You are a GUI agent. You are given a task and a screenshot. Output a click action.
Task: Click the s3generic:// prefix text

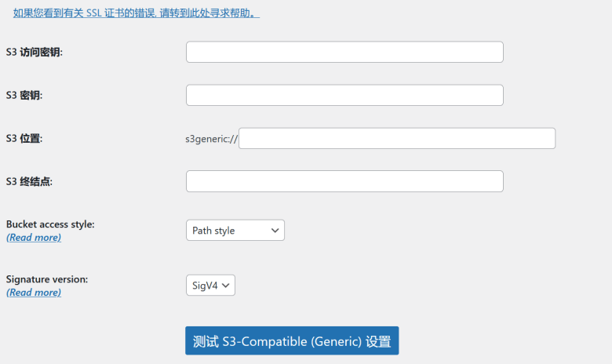(211, 139)
